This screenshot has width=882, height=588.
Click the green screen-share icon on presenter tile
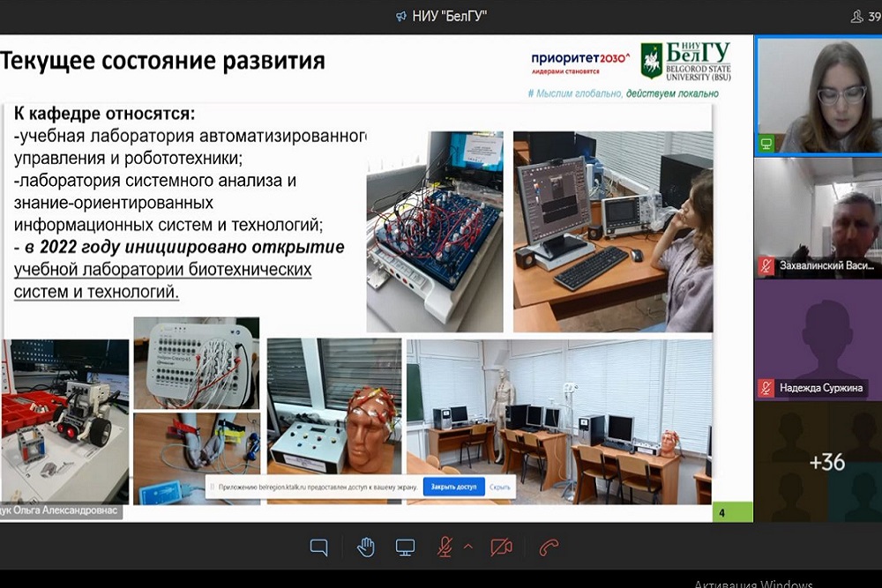[x=767, y=143]
